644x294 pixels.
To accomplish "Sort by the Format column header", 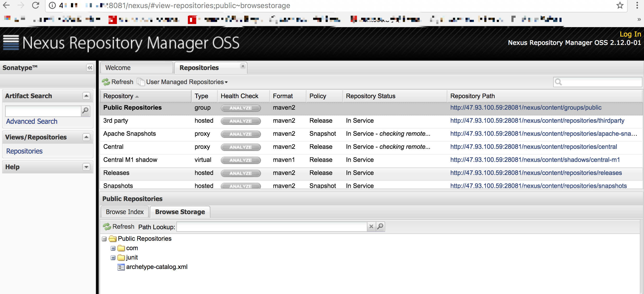I will (288, 96).
